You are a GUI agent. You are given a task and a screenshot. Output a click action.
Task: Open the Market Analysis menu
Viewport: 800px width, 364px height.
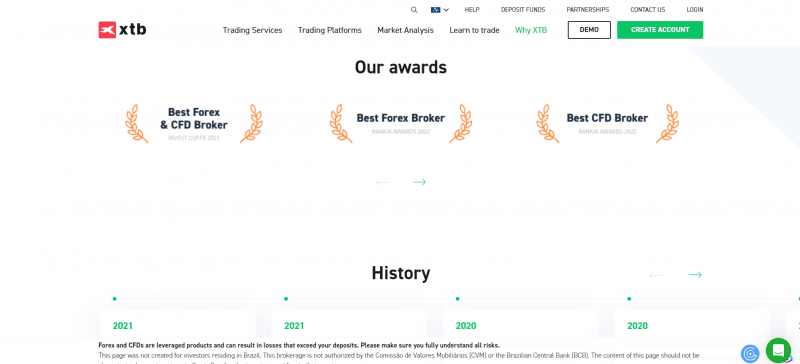(405, 30)
